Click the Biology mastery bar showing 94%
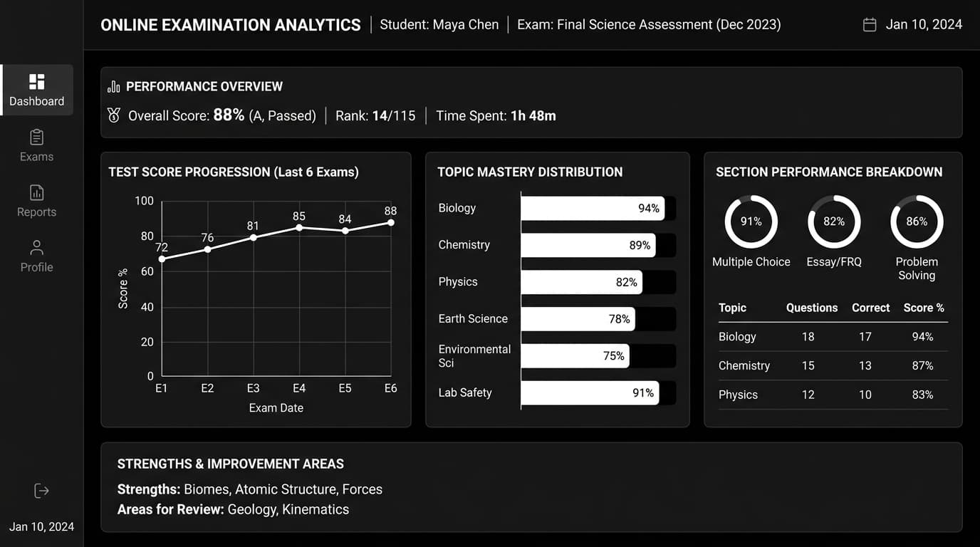The image size is (980, 547). [593, 208]
